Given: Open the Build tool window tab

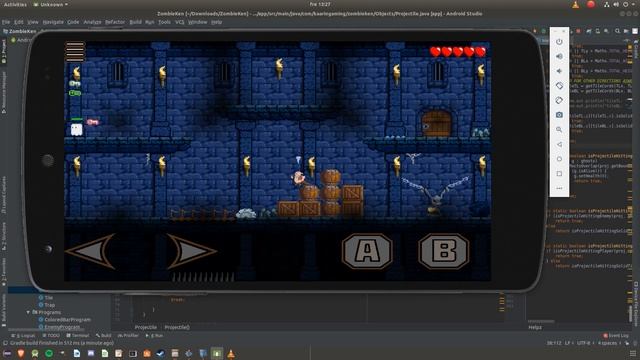Looking at the screenshot, I should (104, 336).
